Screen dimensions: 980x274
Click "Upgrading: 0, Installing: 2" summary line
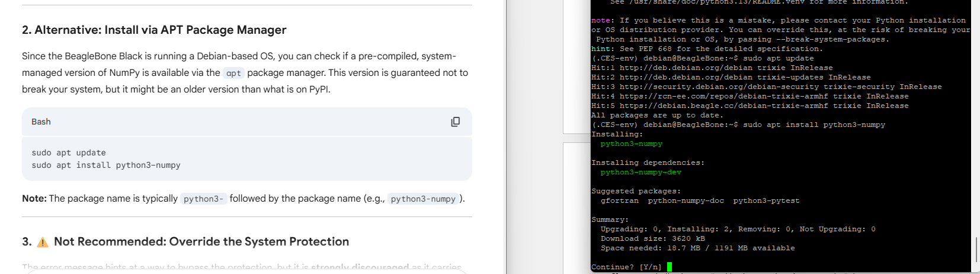[x=738, y=229]
